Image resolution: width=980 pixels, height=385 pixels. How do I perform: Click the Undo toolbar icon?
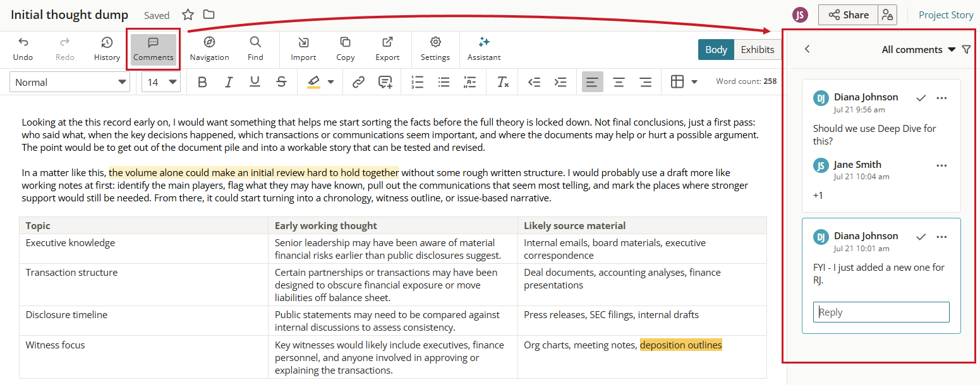23,49
